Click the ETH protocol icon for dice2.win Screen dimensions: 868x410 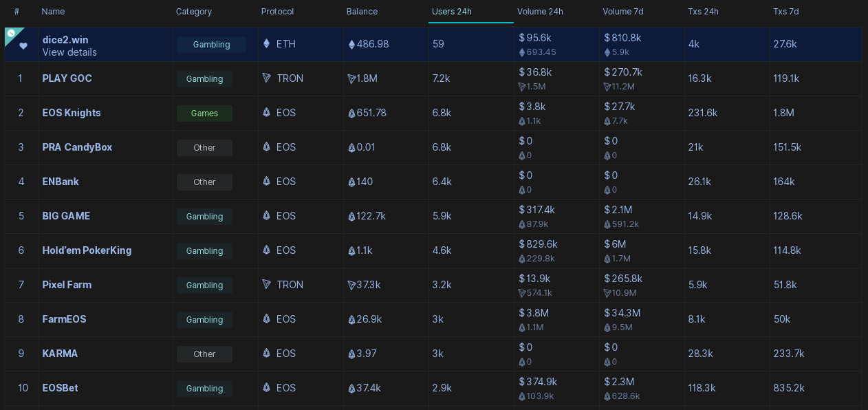point(267,43)
